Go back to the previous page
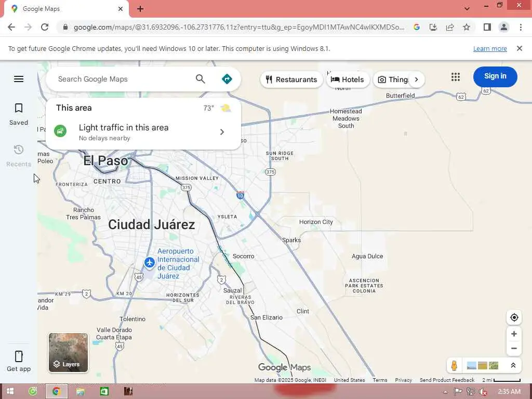This screenshot has width=532, height=399. [x=11, y=27]
